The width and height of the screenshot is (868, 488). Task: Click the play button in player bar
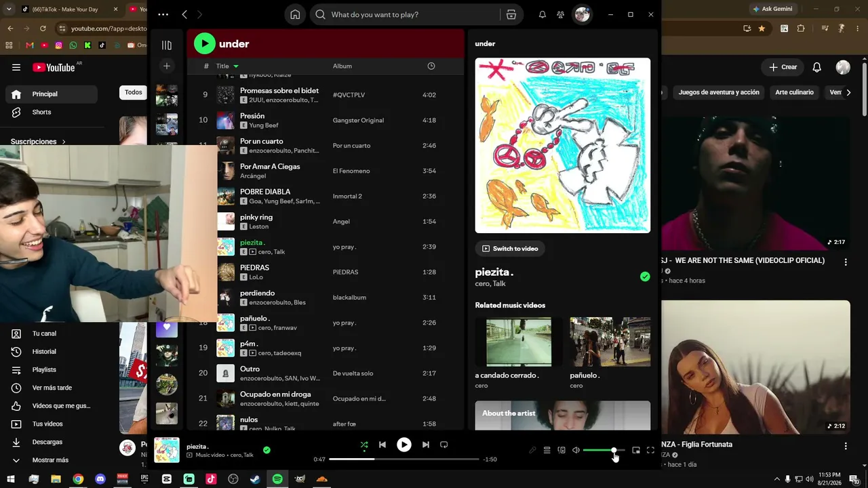(404, 445)
